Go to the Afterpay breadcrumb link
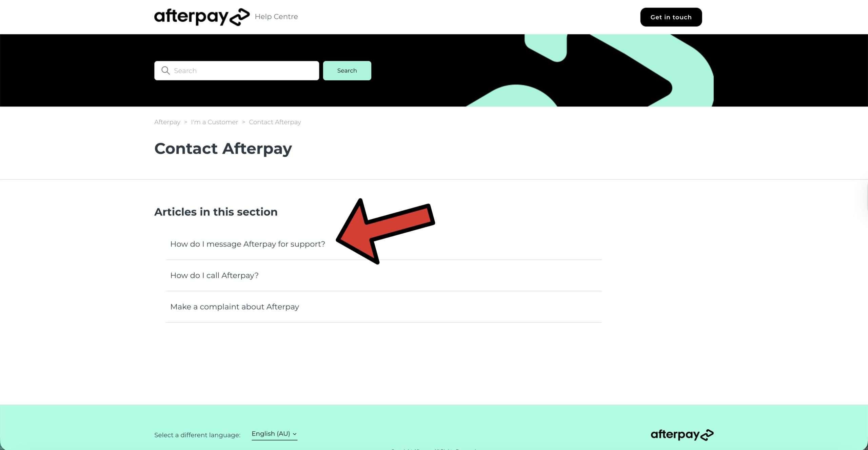The image size is (868, 450). tap(167, 122)
